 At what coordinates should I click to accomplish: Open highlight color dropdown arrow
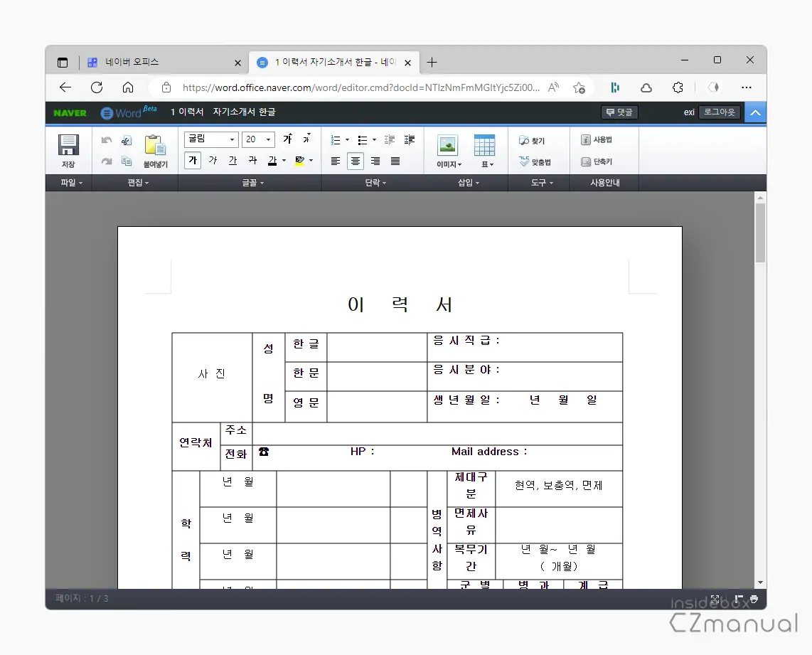click(x=311, y=161)
